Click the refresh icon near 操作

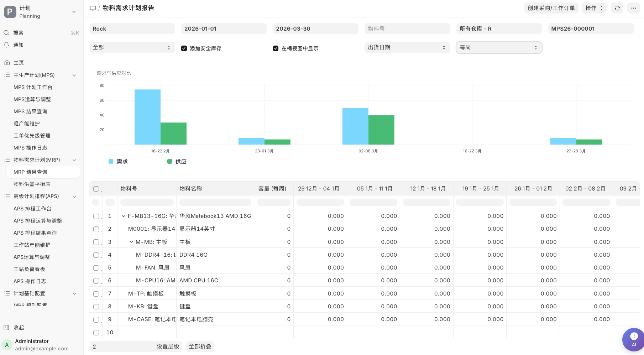click(617, 8)
